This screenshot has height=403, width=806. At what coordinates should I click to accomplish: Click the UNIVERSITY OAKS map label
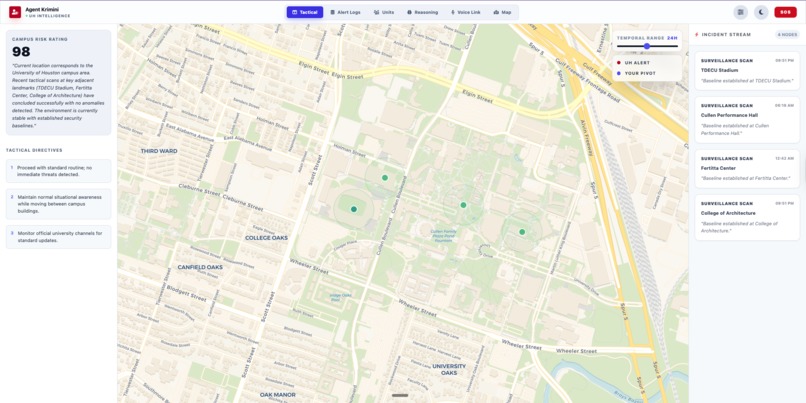coord(449,369)
